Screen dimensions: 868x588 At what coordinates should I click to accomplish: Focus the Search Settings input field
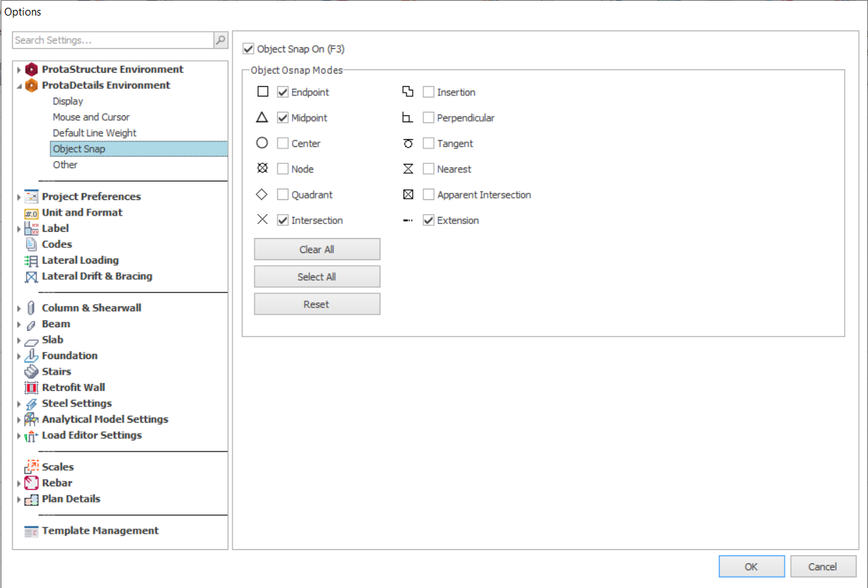[x=113, y=40]
